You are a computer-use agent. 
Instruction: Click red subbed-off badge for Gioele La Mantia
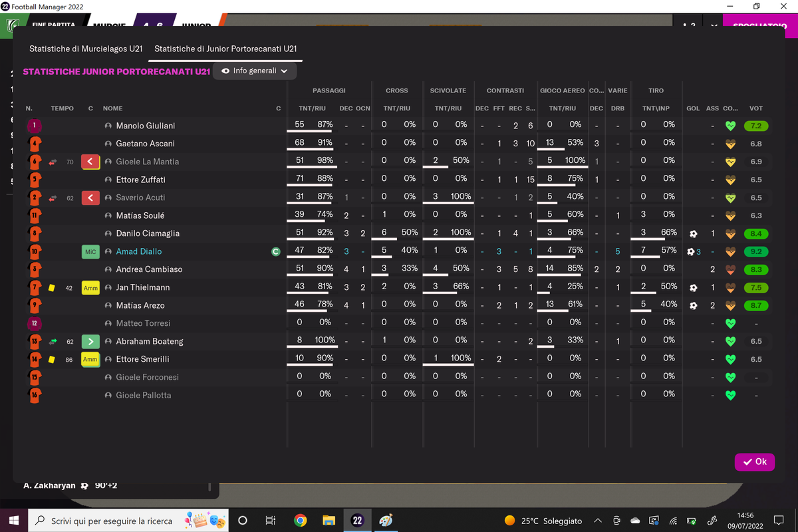point(90,162)
